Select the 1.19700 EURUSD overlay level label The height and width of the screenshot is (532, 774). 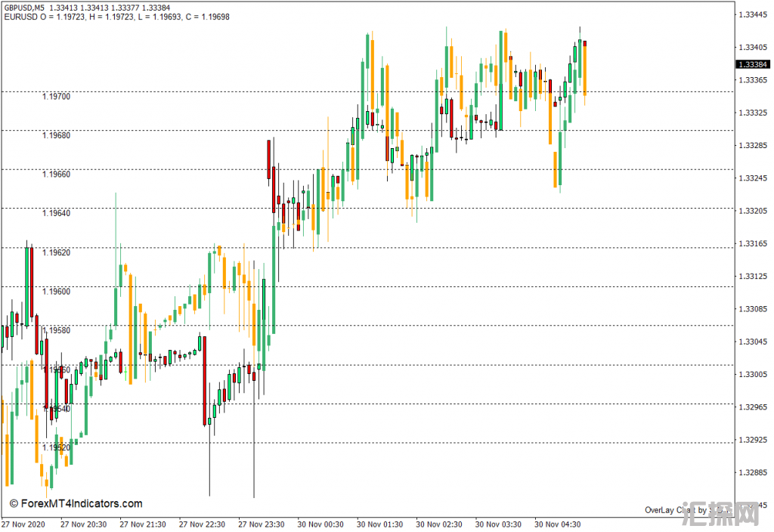coord(56,97)
